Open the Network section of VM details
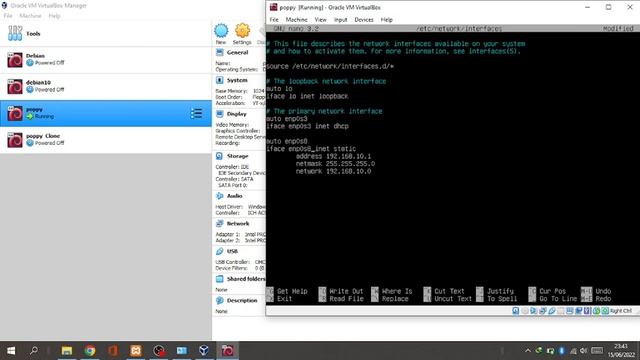This screenshot has height=360, width=640. (238, 223)
